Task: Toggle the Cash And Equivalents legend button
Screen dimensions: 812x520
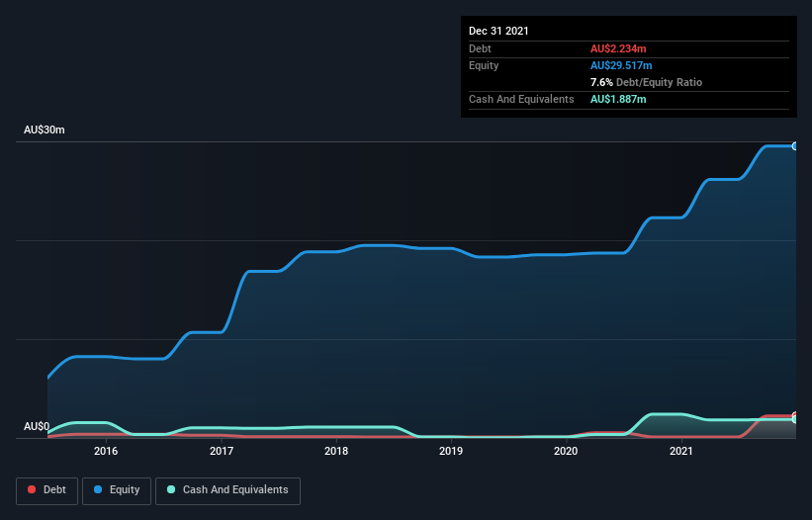Action: 227,490
